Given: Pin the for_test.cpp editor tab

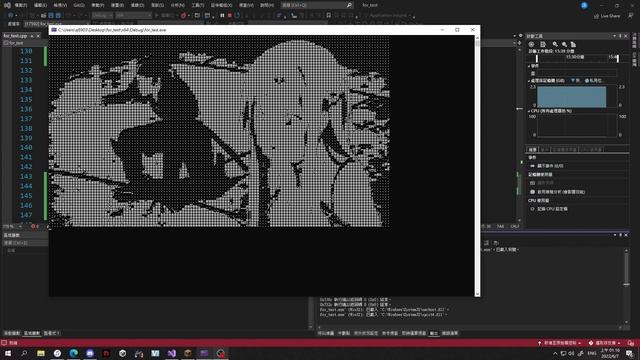Looking at the screenshot, I should point(32,36).
